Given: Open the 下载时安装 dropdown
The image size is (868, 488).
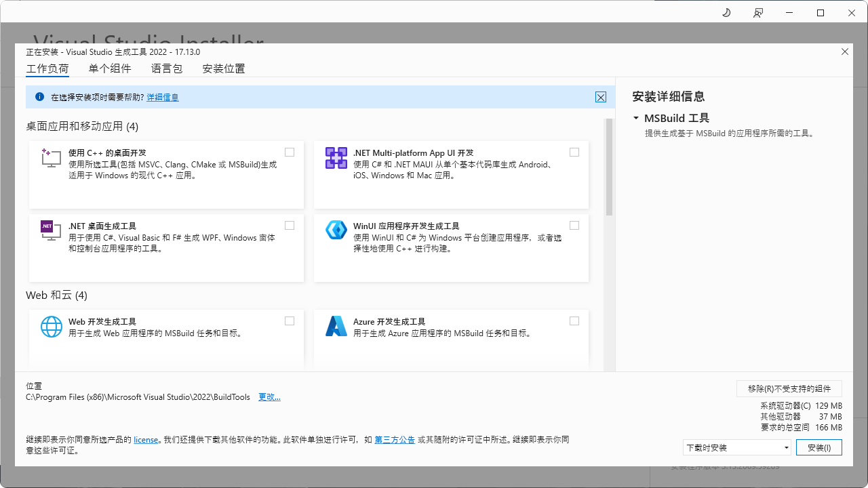Looking at the screenshot, I should coord(737,447).
